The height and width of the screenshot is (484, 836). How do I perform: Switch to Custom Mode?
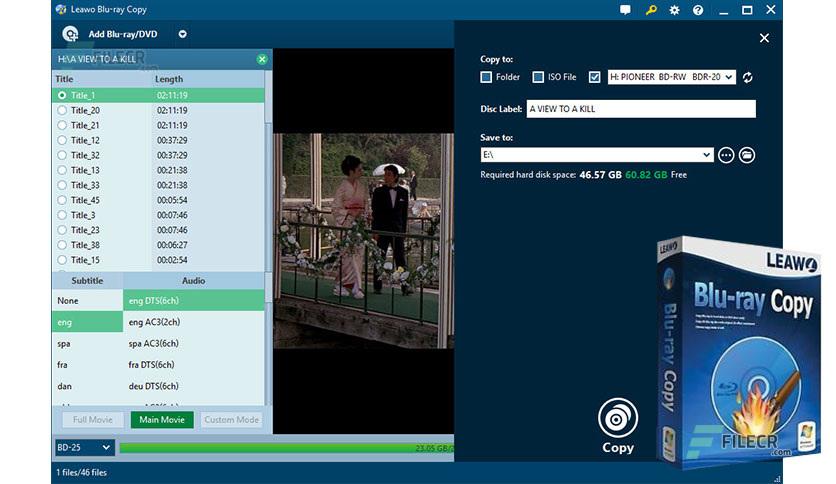pyautogui.click(x=231, y=420)
